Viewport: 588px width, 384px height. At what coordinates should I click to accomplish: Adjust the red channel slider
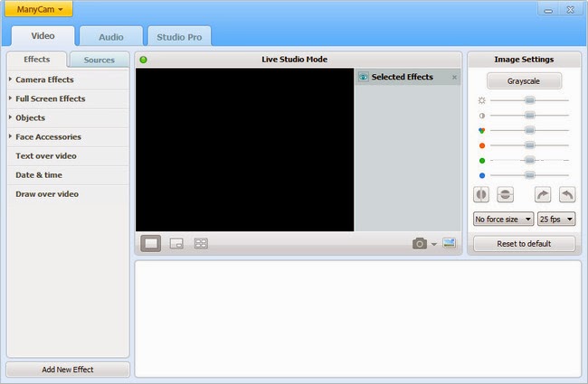529,145
